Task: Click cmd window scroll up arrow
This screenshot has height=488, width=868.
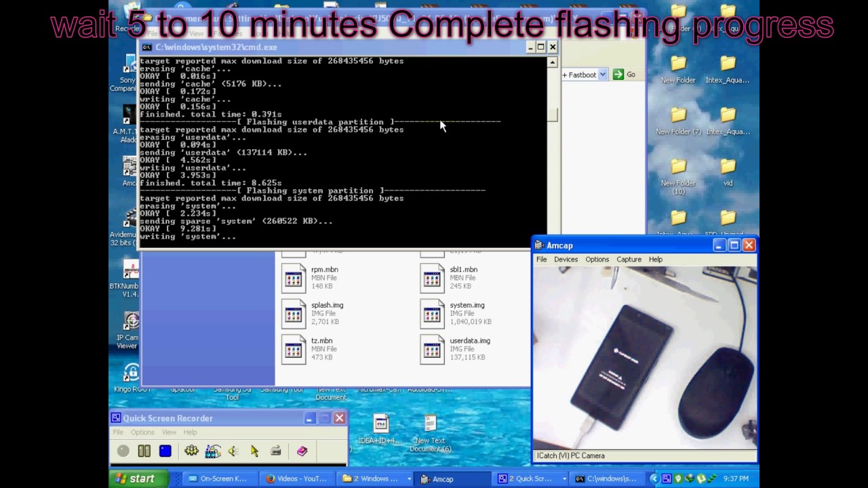Action: [553, 62]
